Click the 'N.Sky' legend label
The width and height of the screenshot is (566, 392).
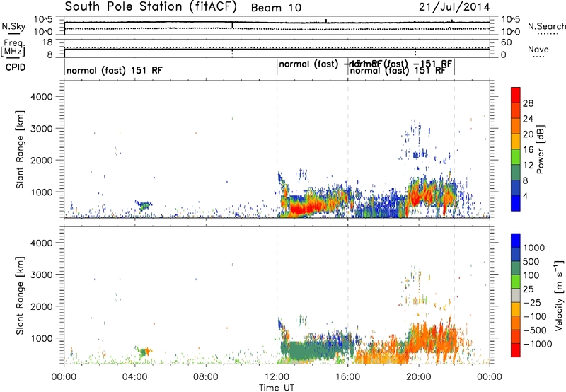(x=13, y=26)
